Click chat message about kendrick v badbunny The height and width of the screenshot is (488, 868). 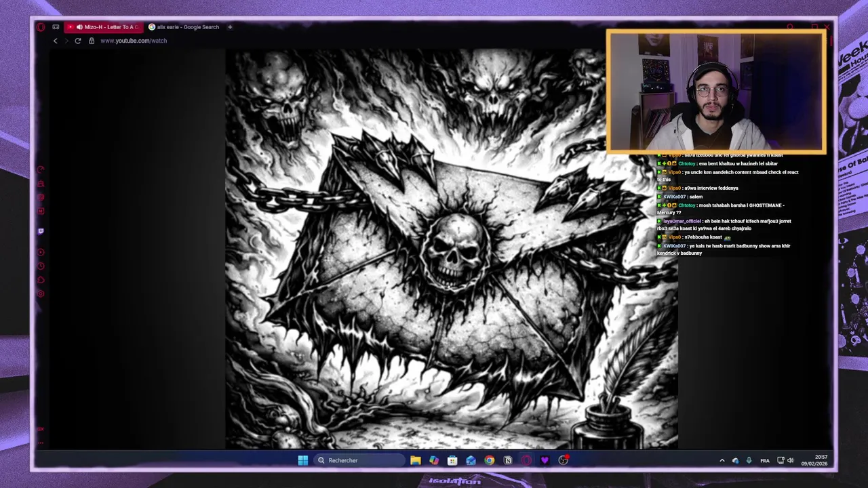[723, 249]
